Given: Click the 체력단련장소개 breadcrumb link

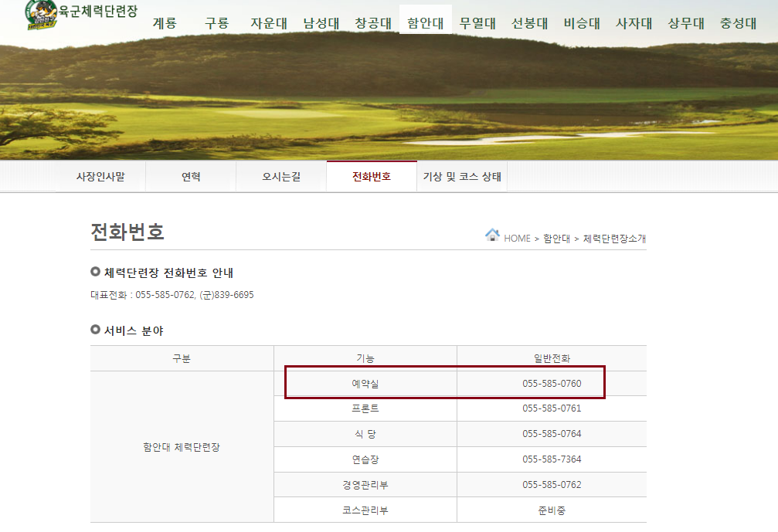Looking at the screenshot, I should point(614,239).
